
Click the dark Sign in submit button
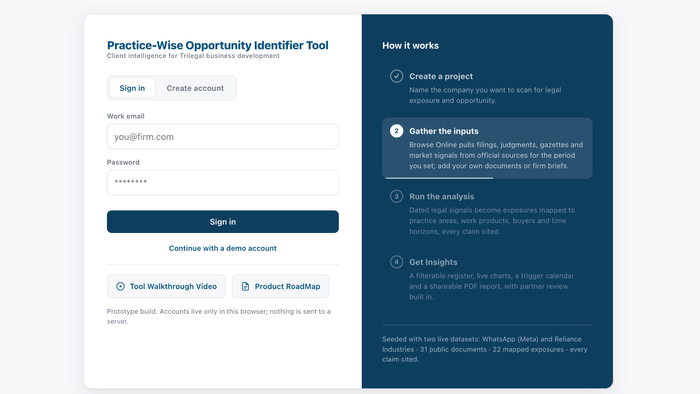tap(223, 222)
